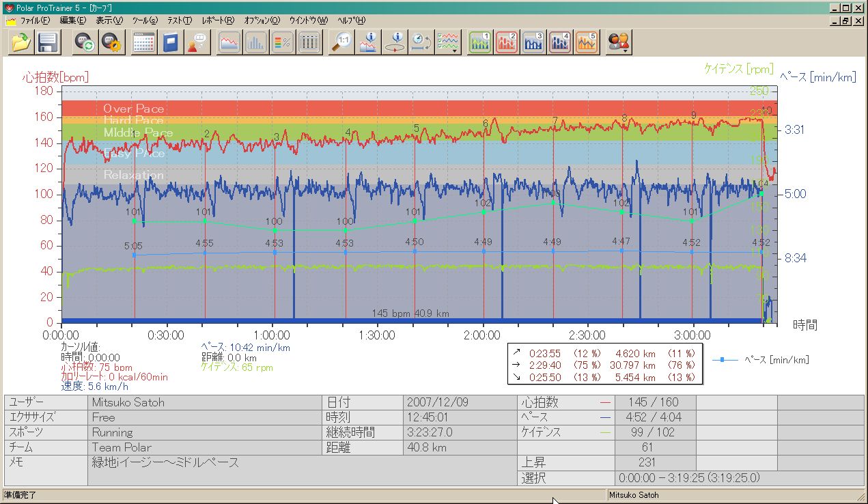This screenshot has height=504, width=868.
Task: Click the exercise field showing Free
Action: tap(204, 417)
